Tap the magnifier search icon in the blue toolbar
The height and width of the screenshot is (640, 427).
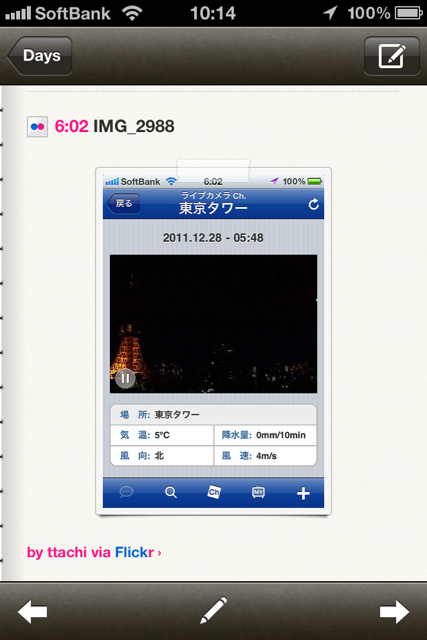tap(171, 493)
